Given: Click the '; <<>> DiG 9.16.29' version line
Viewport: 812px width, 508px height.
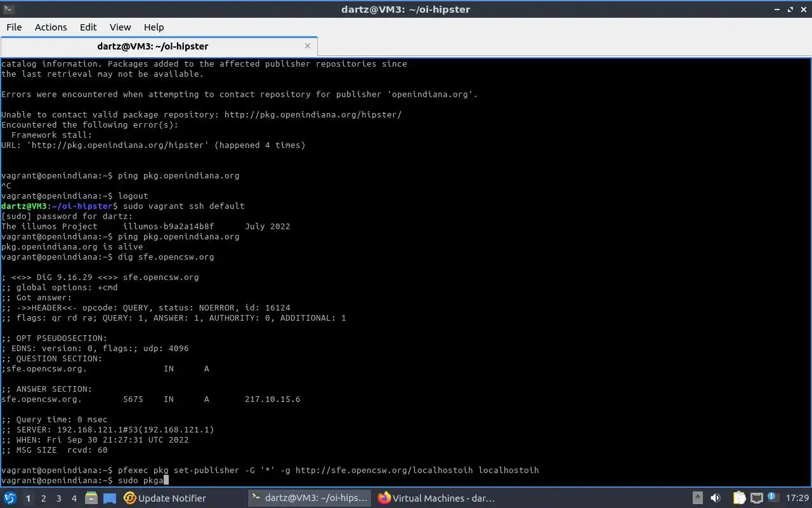Looking at the screenshot, I should 100,277.
